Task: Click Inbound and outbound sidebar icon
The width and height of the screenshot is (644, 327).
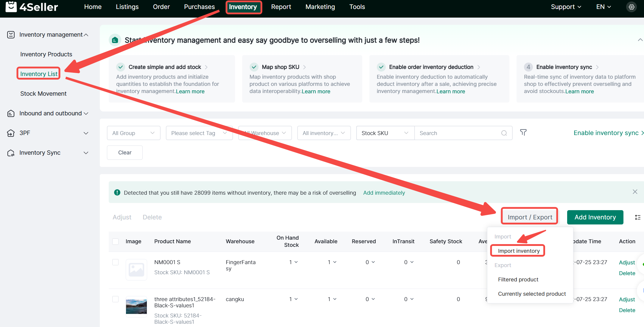Action: (x=11, y=114)
